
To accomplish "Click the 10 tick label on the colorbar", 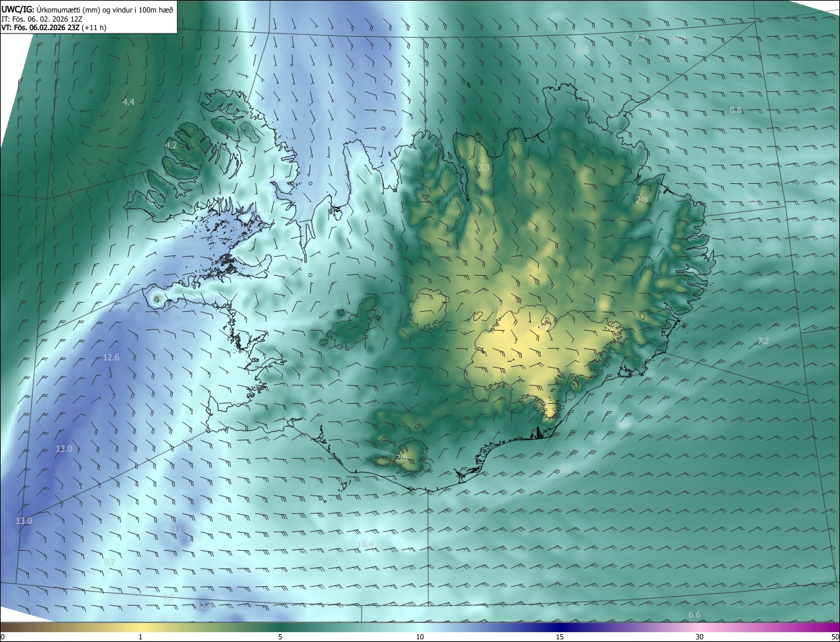I will [420, 637].
